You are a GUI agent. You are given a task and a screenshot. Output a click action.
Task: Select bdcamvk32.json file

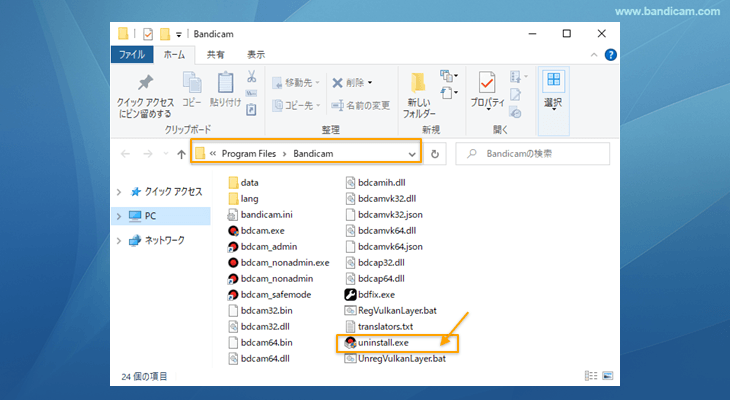pos(384,215)
